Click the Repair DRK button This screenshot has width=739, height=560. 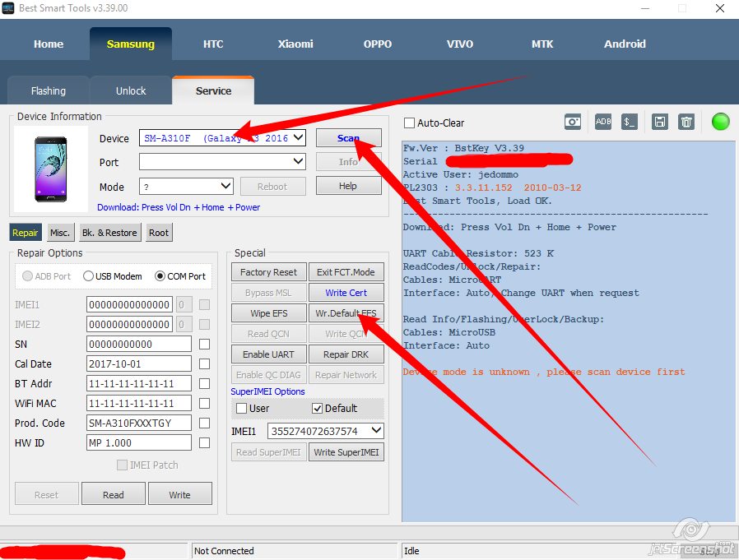pyautogui.click(x=346, y=354)
